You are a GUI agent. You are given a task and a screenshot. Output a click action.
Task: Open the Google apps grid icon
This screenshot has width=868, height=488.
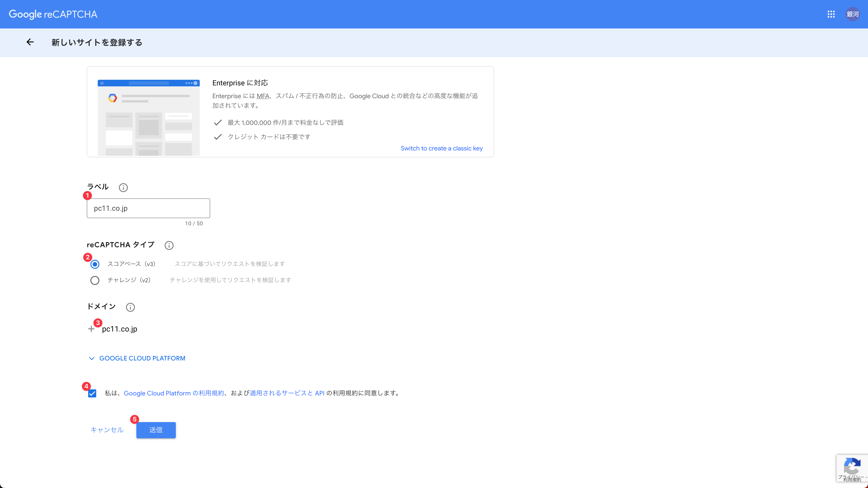click(x=831, y=14)
